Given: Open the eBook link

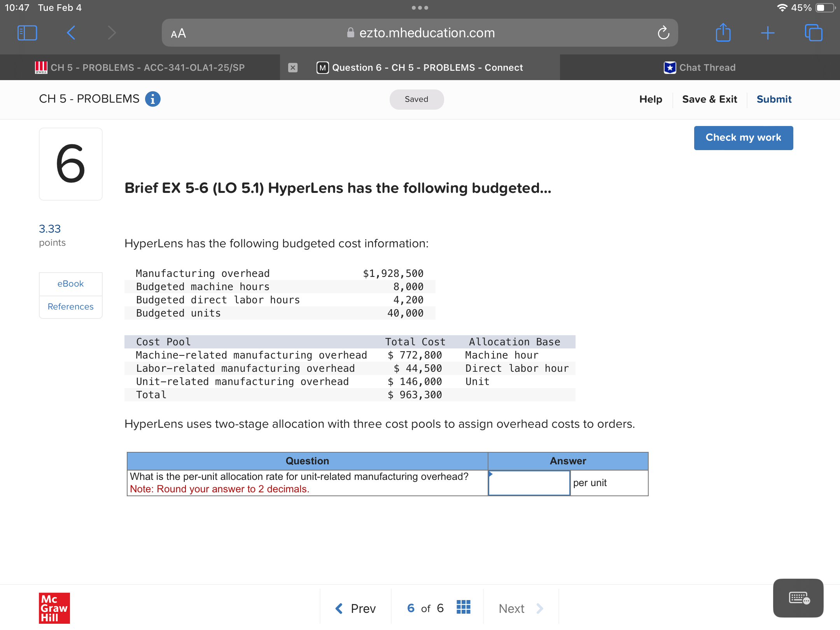Looking at the screenshot, I should click(x=70, y=284).
